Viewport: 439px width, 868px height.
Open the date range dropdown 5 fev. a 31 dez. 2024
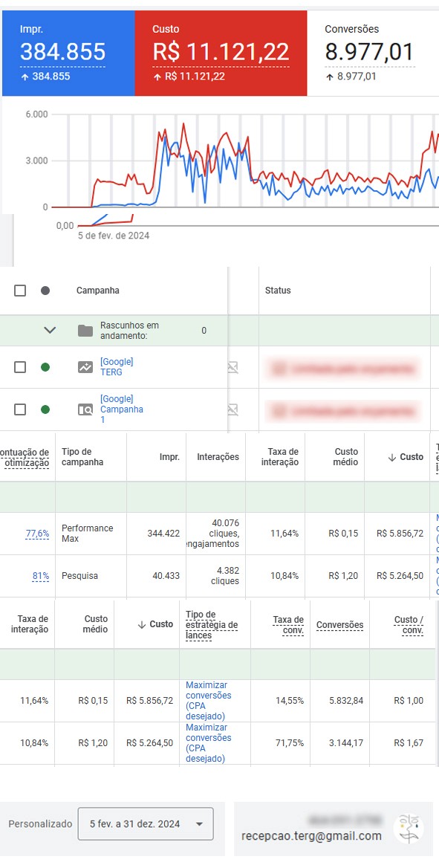pyautogui.click(x=146, y=823)
